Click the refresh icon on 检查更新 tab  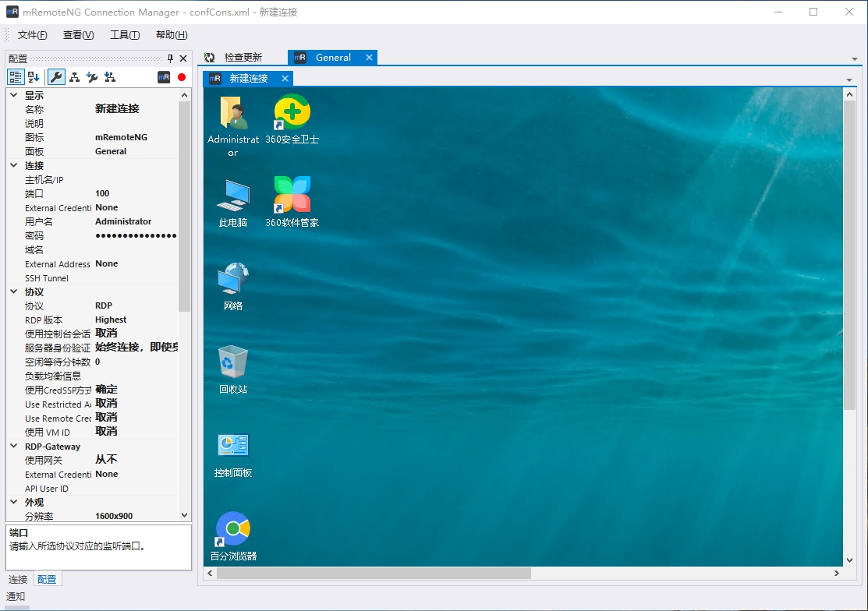click(x=209, y=58)
